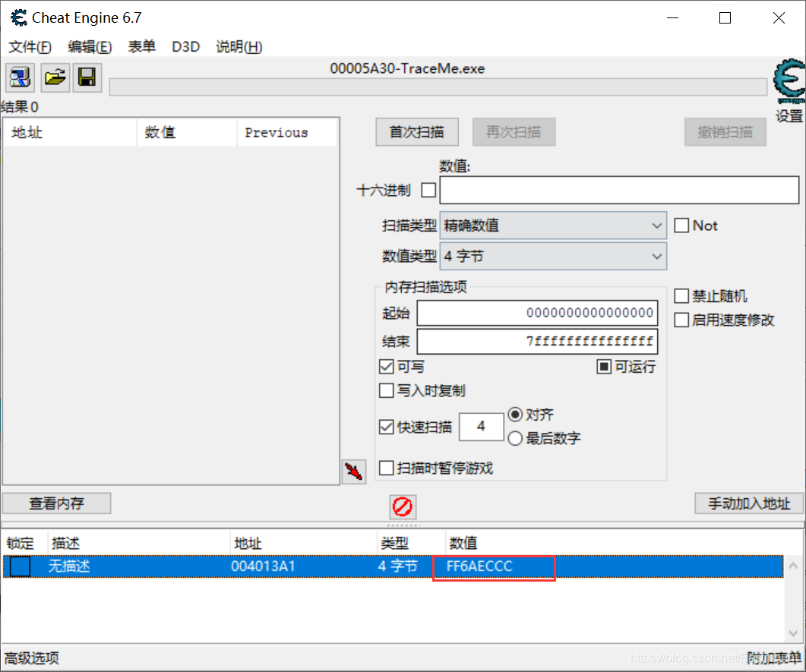Click the address table 数值 column header

[463, 543]
